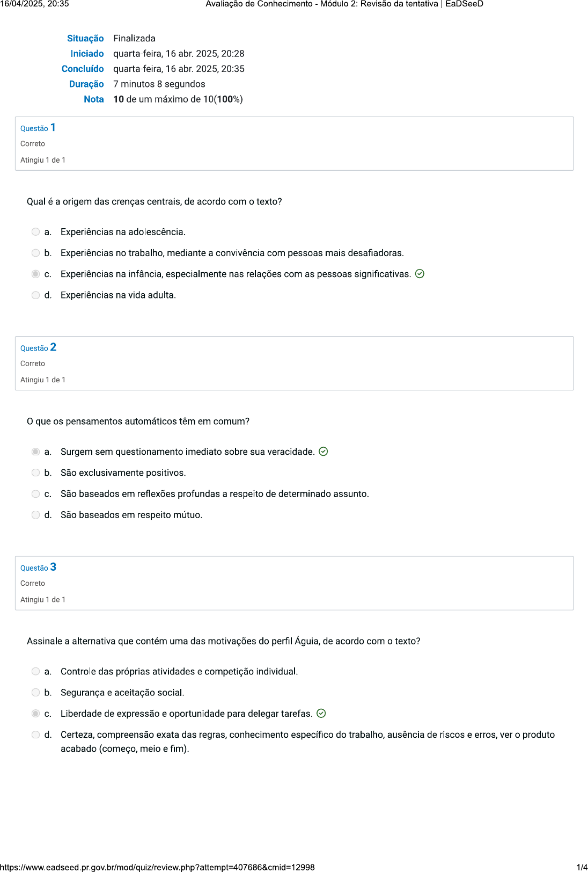Click the eadseed.pr.gov.br review URL in footer
This screenshot has width=588, height=872.
pos(157,867)
